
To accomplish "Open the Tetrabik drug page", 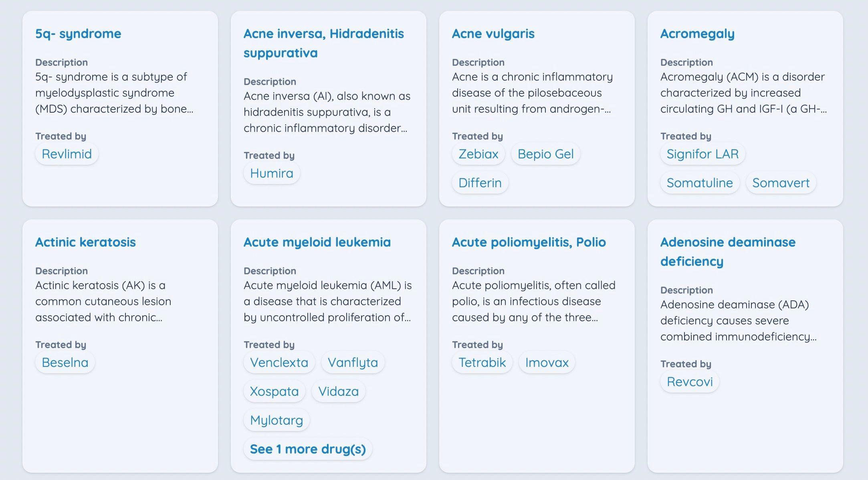I will click(481, 362).
